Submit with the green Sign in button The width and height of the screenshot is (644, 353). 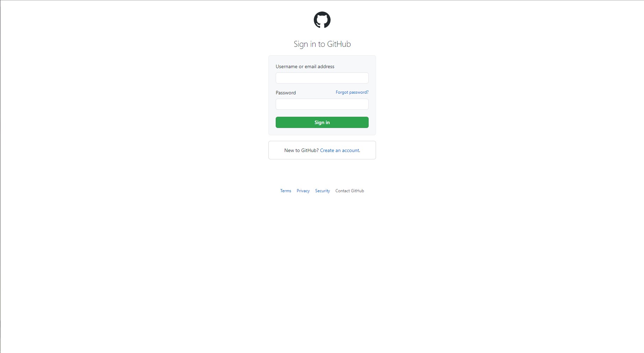(322, 122)
